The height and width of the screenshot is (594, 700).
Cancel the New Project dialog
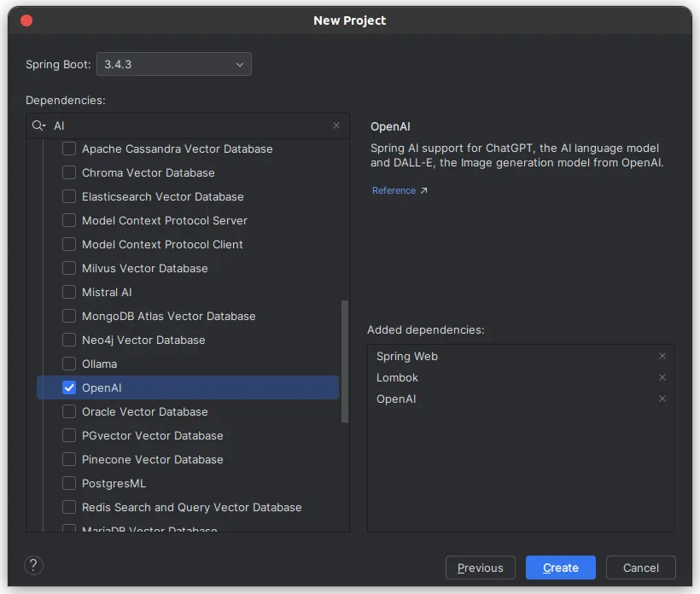click(640, 568)
